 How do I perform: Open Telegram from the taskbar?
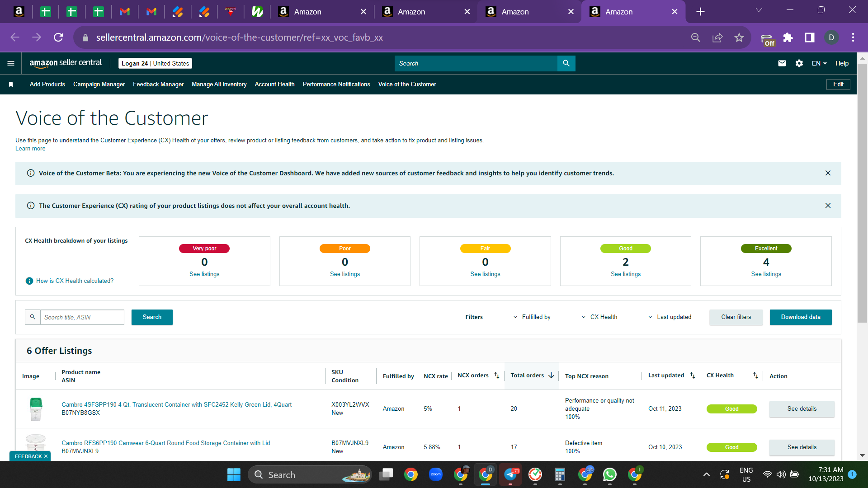(x=510, y=474)
